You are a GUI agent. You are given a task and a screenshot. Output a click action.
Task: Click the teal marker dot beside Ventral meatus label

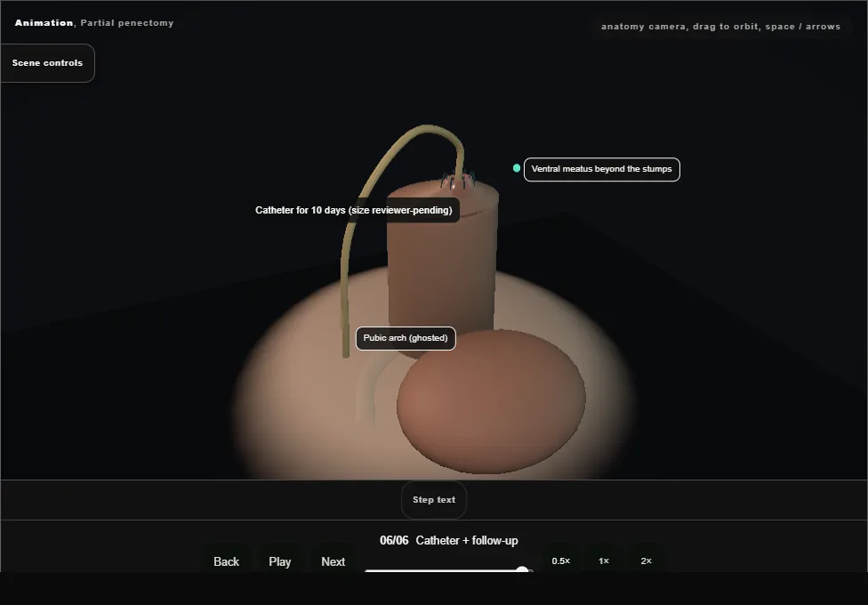(x=517, y=168)
